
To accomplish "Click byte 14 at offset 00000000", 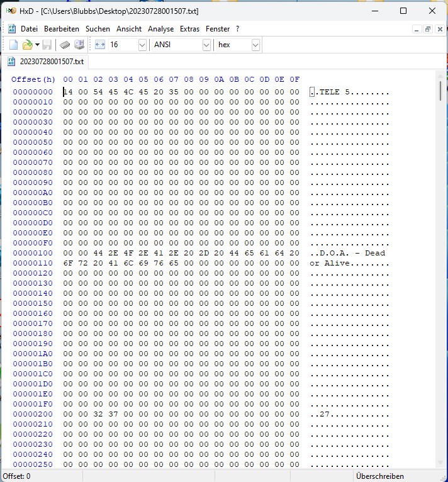I will pos(68,92).
